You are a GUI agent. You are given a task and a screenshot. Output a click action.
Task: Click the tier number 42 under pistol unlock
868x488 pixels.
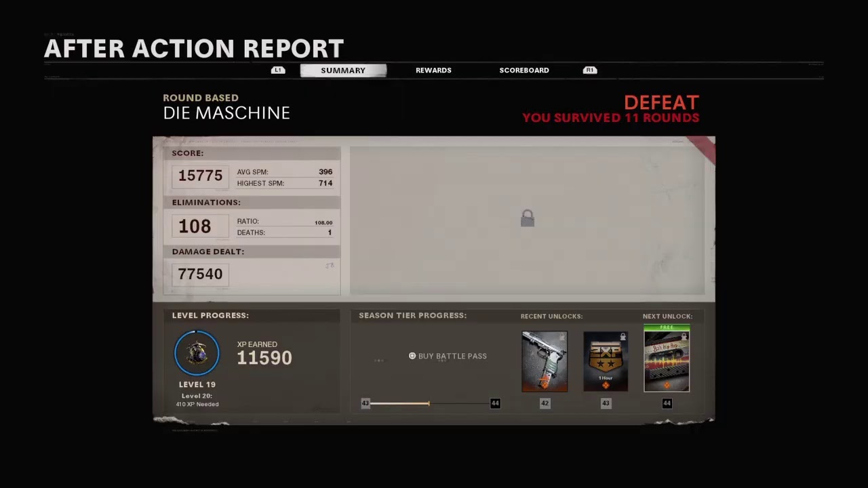(545, 403)
